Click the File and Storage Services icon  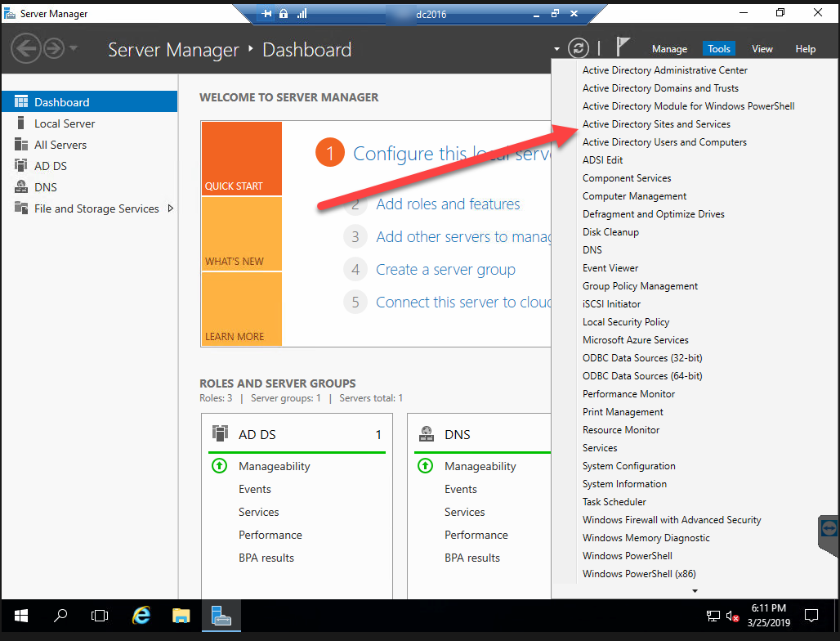click(21, 208)
